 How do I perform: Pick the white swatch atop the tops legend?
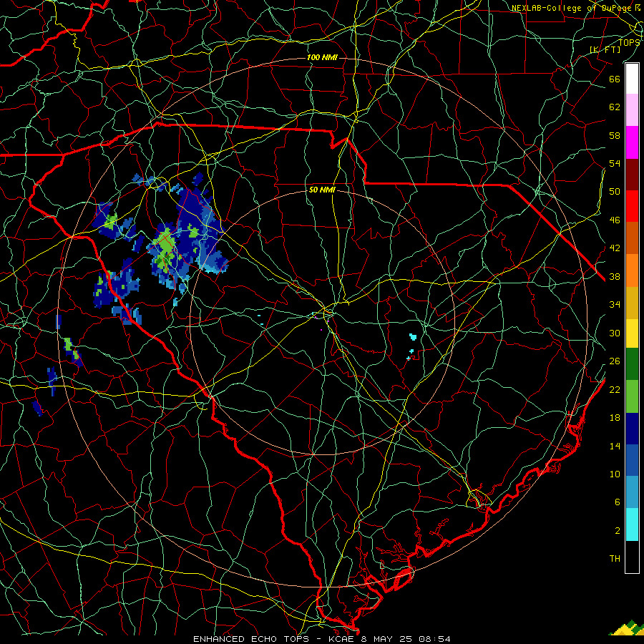[x=632, y=79]
